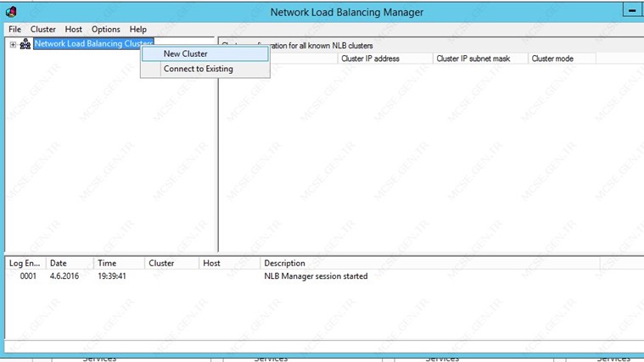Click the cluster icon beside Network Load Balancing Clusters
This screenshot has height=362, width=644.
coord(25,43)
